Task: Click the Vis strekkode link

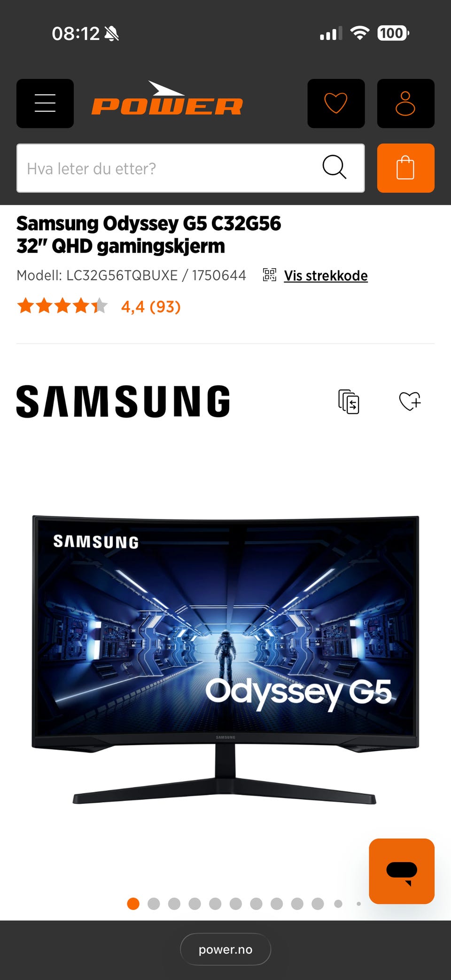Action: (x=326, y=276)
